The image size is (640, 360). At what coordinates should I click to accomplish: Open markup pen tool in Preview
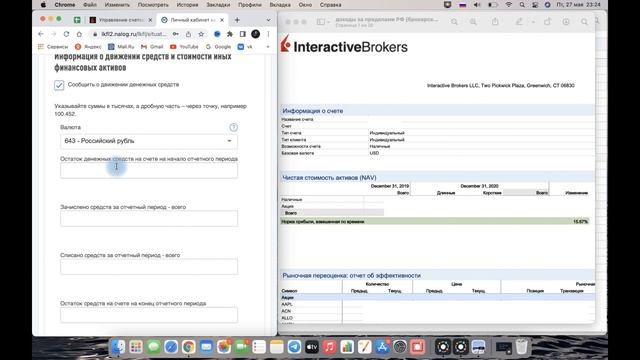point(519,22)
